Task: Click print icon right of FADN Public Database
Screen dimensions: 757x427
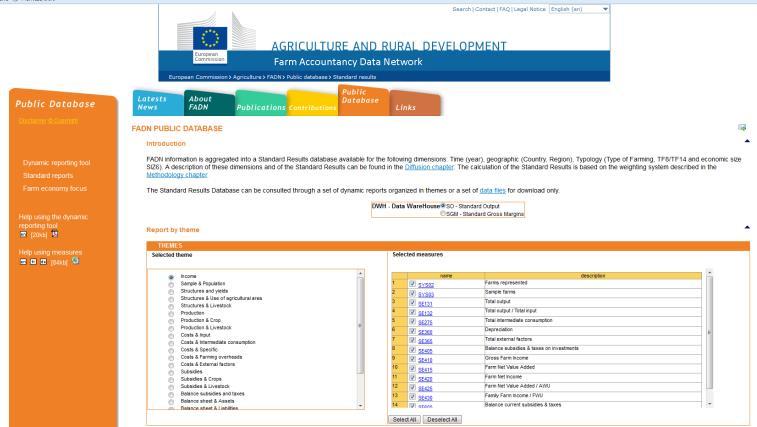Action: point(742,128)
